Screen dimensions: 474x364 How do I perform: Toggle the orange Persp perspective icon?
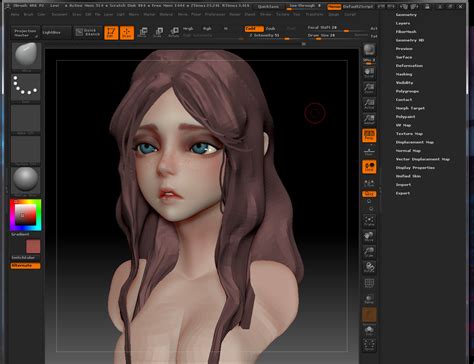(369, 135)
